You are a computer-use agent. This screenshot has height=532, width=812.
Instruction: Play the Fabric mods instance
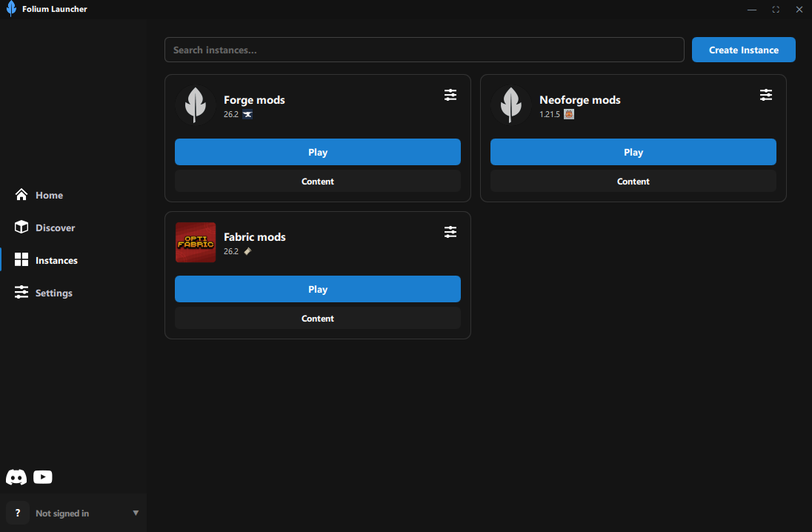click(x=317, y=289)
